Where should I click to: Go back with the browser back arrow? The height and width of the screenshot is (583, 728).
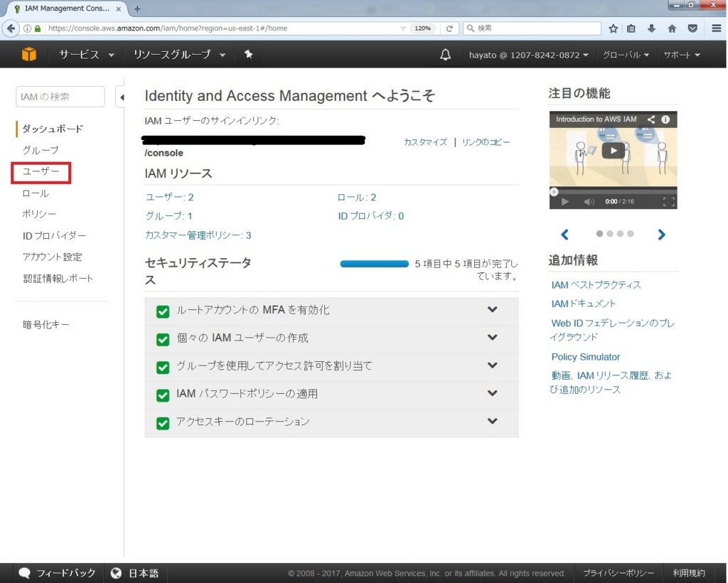point(11,28)
